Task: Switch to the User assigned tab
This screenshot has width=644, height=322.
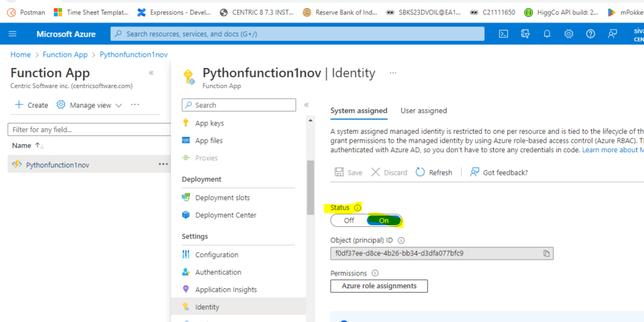Action: [x=423, y=111]
